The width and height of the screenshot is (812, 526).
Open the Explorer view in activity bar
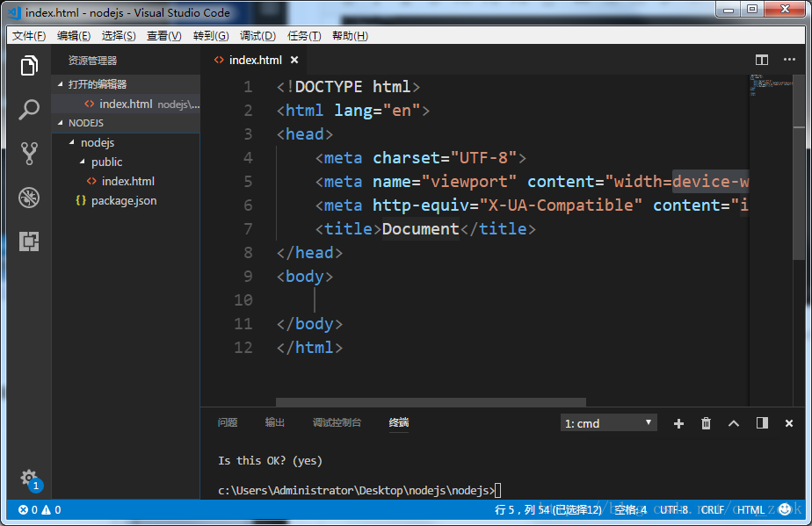click(x=29, y=66)
